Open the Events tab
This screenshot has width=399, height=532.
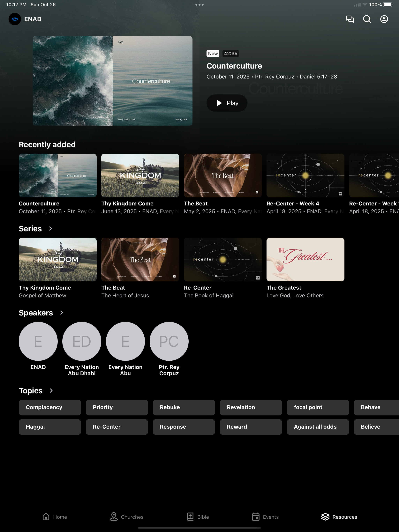pos(265,517)
